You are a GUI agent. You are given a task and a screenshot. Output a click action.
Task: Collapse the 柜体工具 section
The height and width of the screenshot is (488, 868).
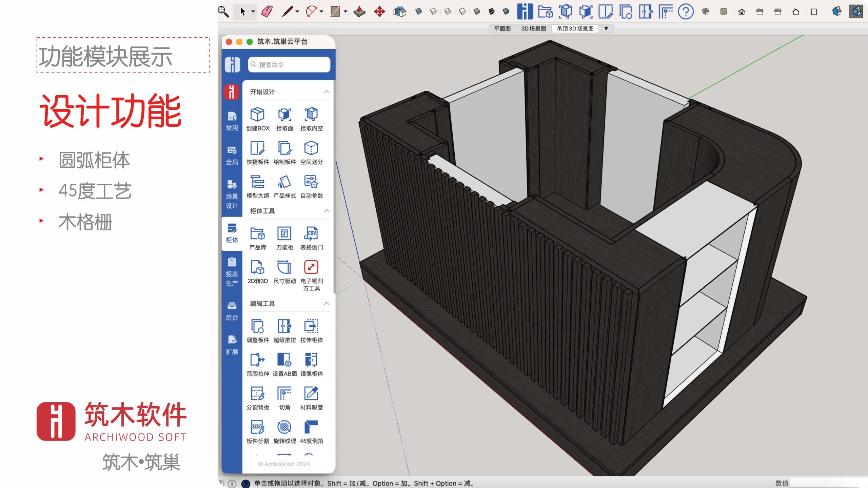pos(327,211)
